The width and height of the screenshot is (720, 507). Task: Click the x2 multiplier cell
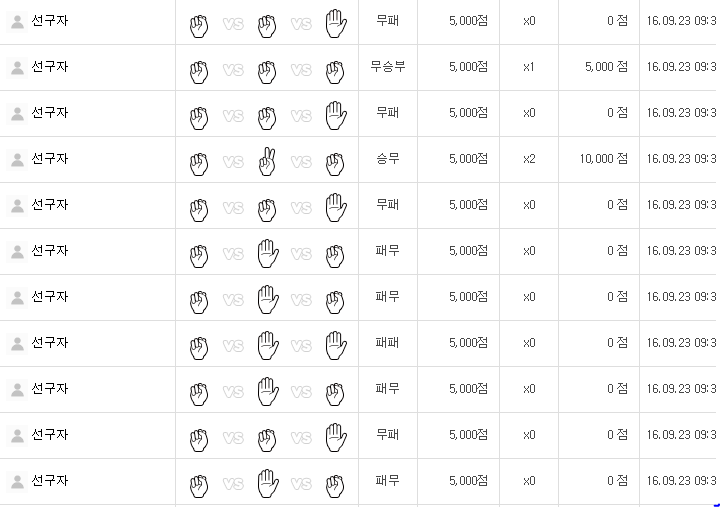529,159
